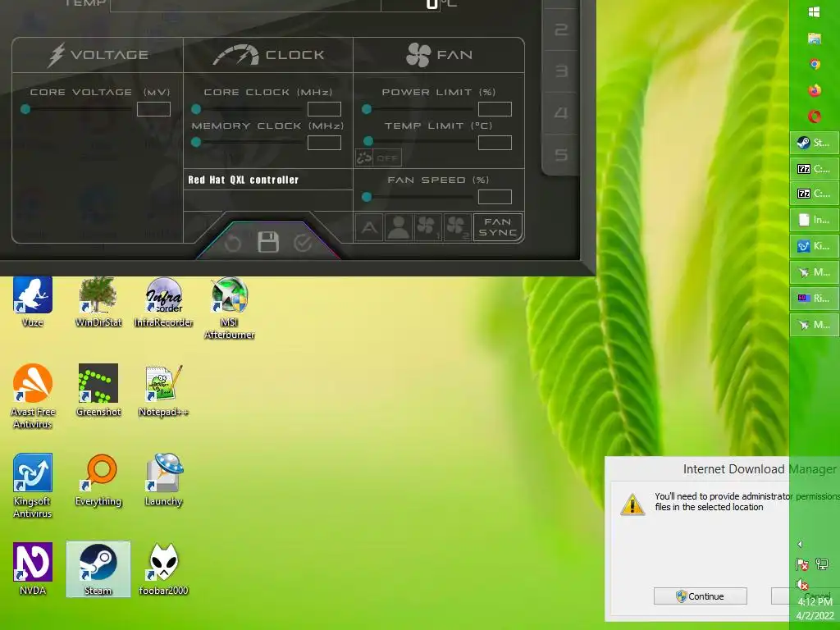Select the InfraRecorder desktop shortcut
The width and height of the screenshot is (840, 630).
163,302
